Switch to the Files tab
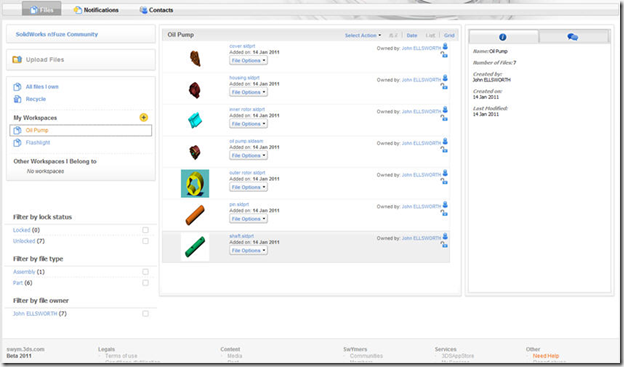The image size is (624, 367). 42,10
